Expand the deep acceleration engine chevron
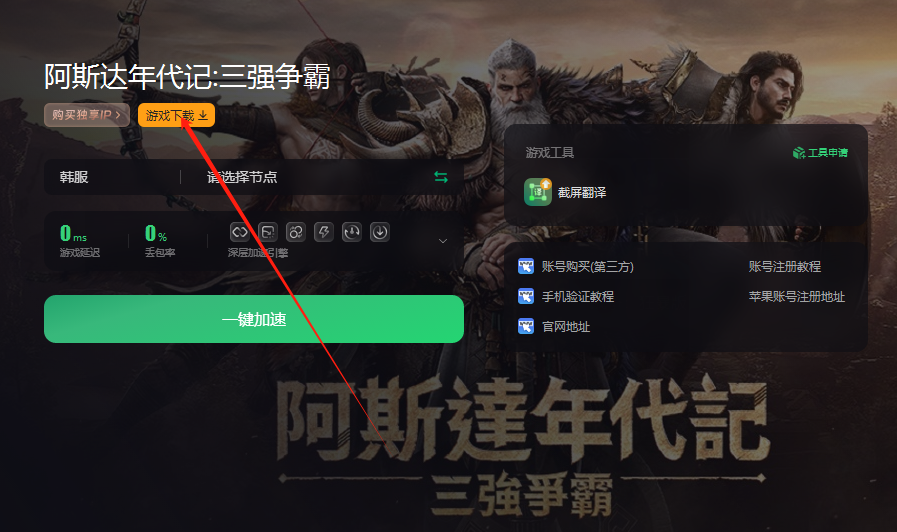 (443, 241)
